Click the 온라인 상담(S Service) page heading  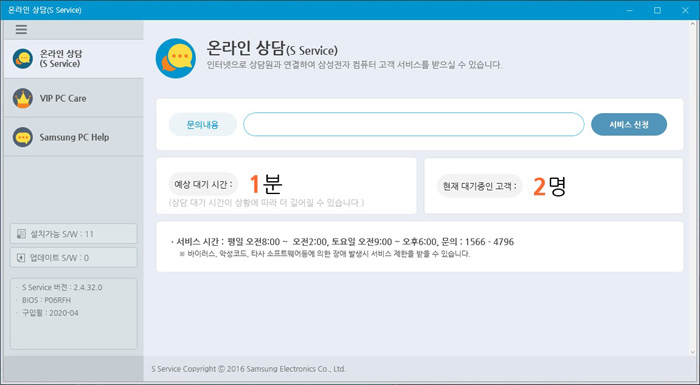[272, 48]
